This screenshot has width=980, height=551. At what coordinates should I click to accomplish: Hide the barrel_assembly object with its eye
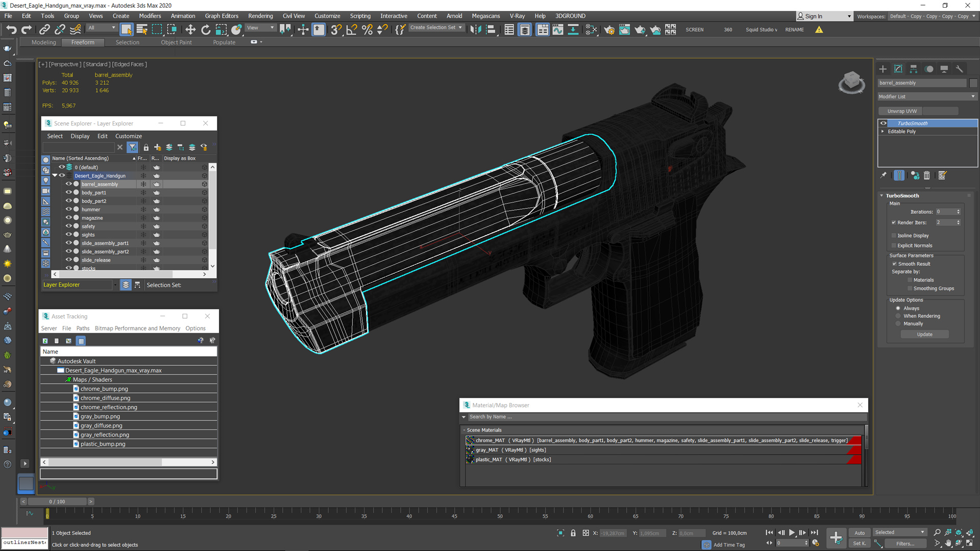pyautogui.click(x=68, y=184)
